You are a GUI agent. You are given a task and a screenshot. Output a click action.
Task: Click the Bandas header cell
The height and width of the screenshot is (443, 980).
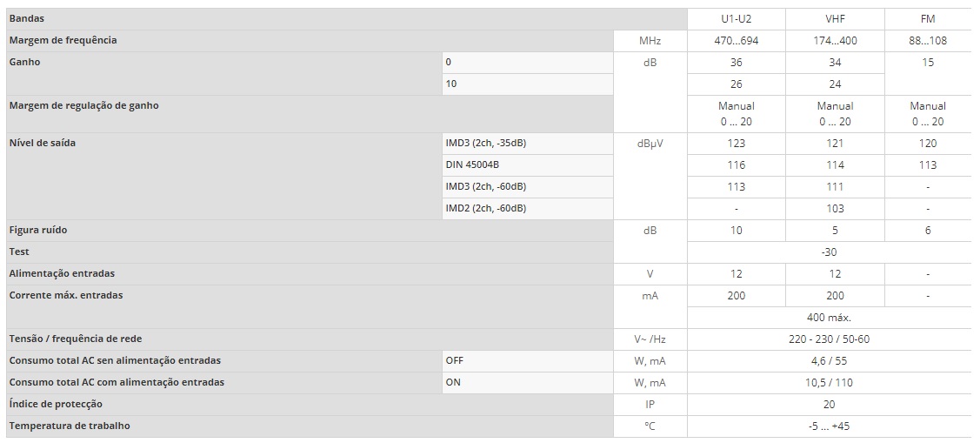[x=346, y=19]
